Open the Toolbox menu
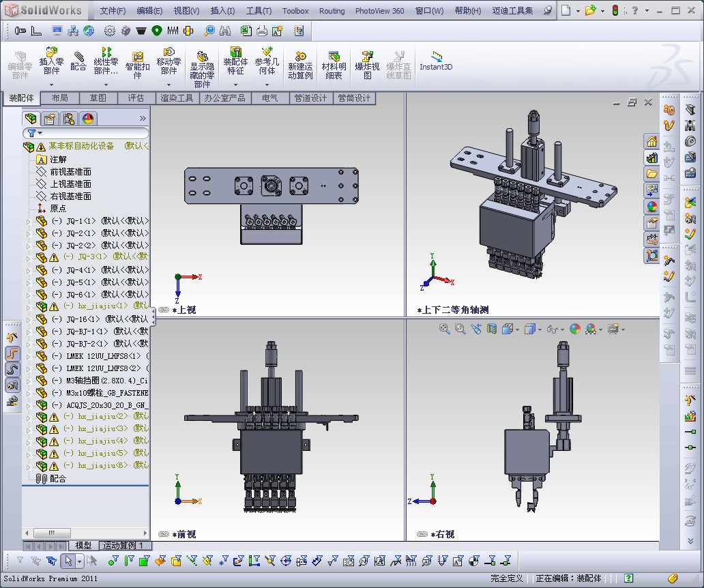This screenshot has width=704, height=588. point(295,11)
